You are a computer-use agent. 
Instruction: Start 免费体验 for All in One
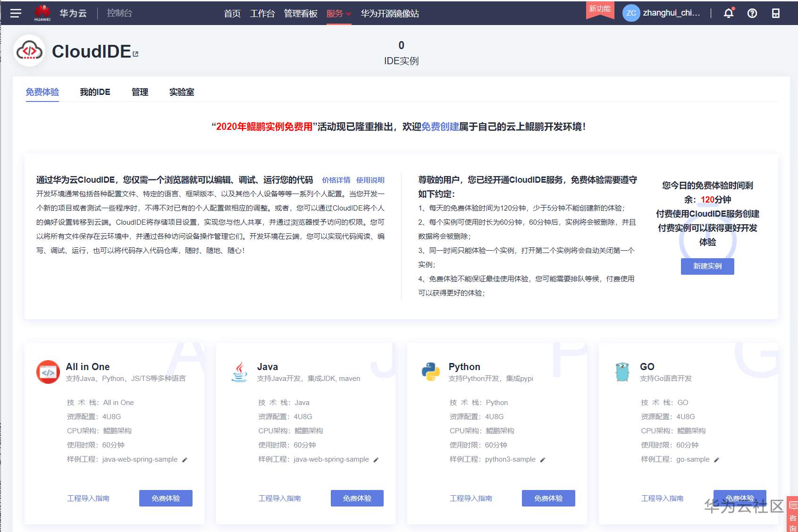166,498
